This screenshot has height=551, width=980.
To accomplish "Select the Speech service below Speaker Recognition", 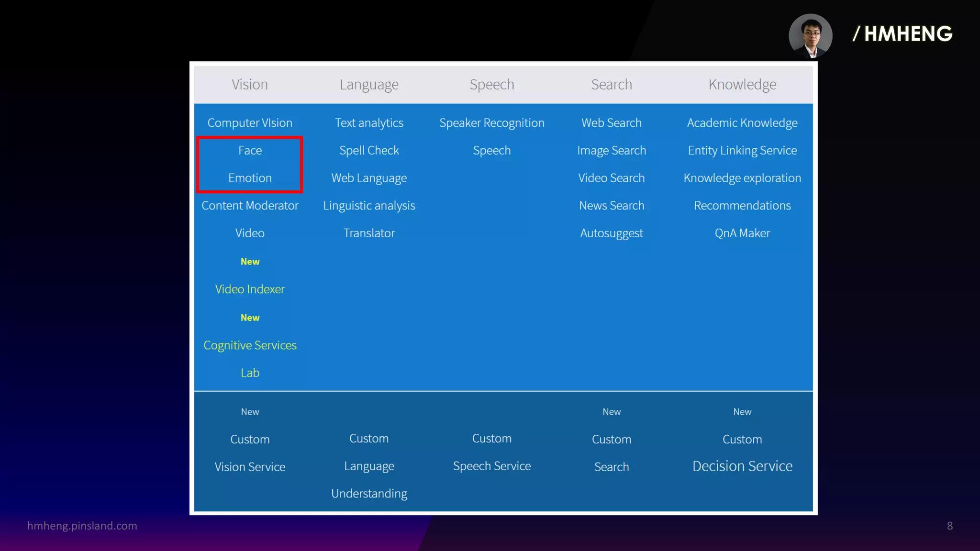I will tap(492, 151).
